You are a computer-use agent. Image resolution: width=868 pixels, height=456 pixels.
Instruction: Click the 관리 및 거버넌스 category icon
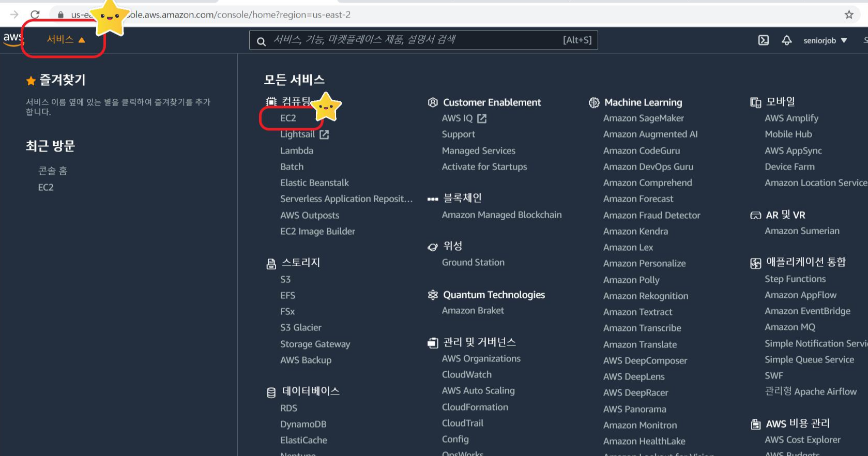pyautogui.click(x=433, y=343)
